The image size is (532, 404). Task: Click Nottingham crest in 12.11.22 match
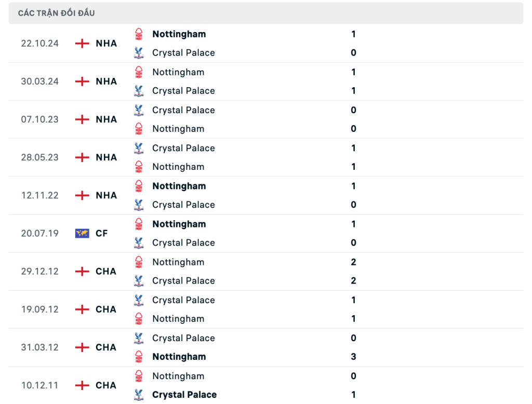[x=139, y=186]
